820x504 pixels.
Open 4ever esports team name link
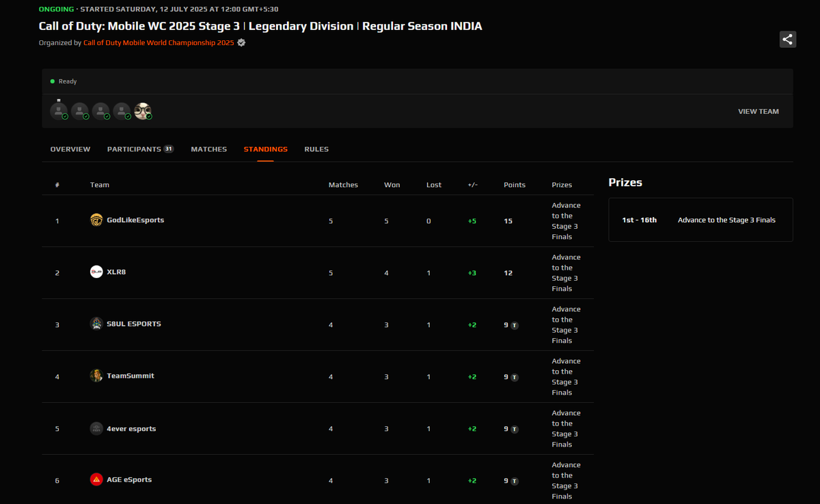131,429
